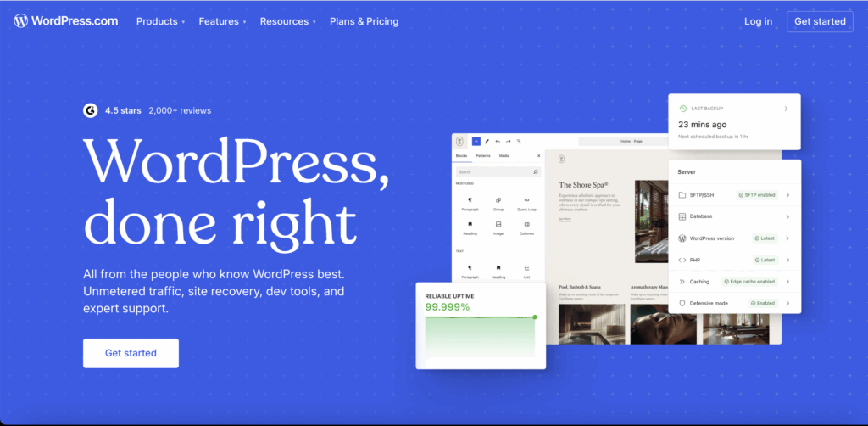Viewport: 868px width, 426px height.
Task: Insert the List block
Action: [x=526, y=272]
